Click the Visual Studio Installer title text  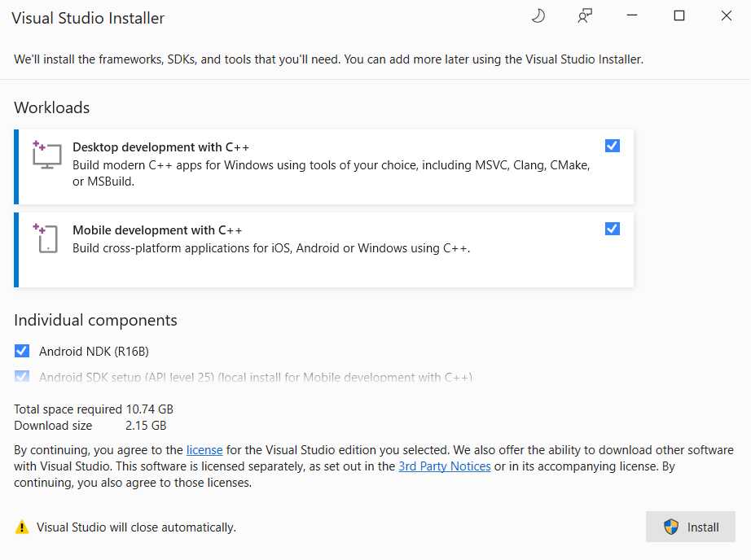click(87, 17)
